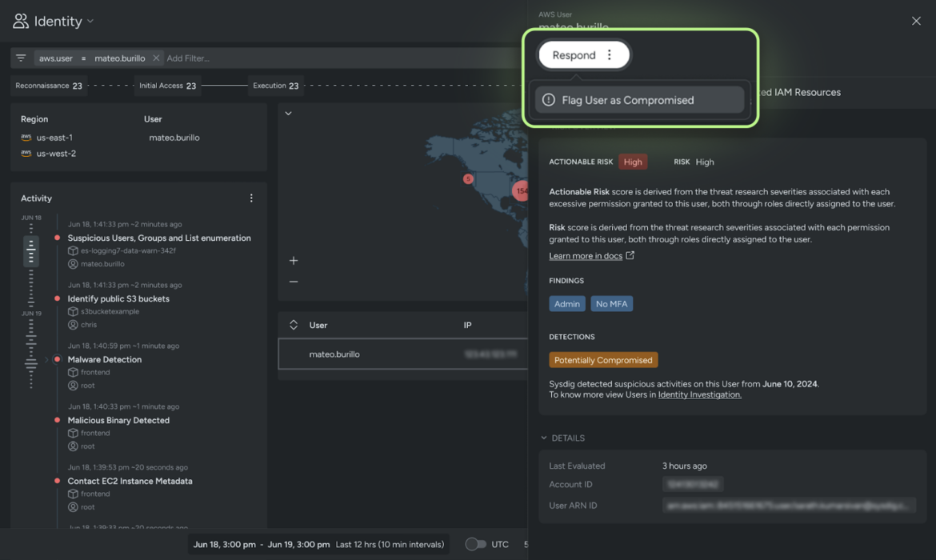Click the JUN 18 timeline marker
This screenshot has height=560, width=936.
[x=31, y=218]
